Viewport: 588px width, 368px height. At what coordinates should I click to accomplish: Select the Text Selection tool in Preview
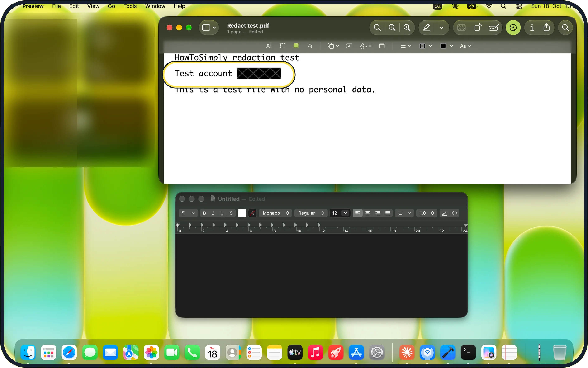(x=269, y=46)
